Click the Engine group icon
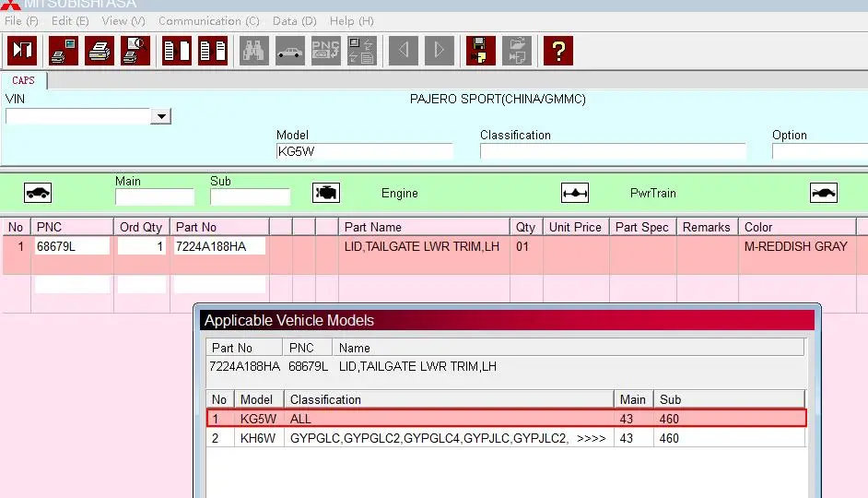868x498 pixels. (326, 193)
